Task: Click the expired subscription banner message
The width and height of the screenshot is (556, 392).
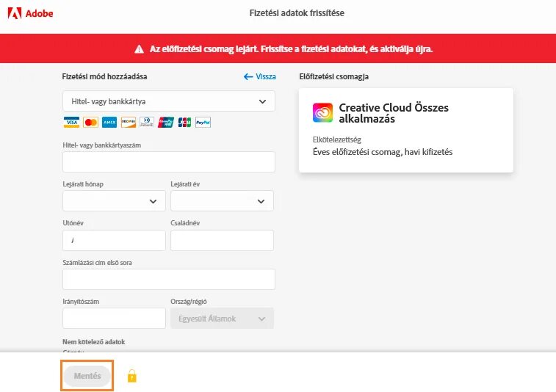Action: coord(291,49)
